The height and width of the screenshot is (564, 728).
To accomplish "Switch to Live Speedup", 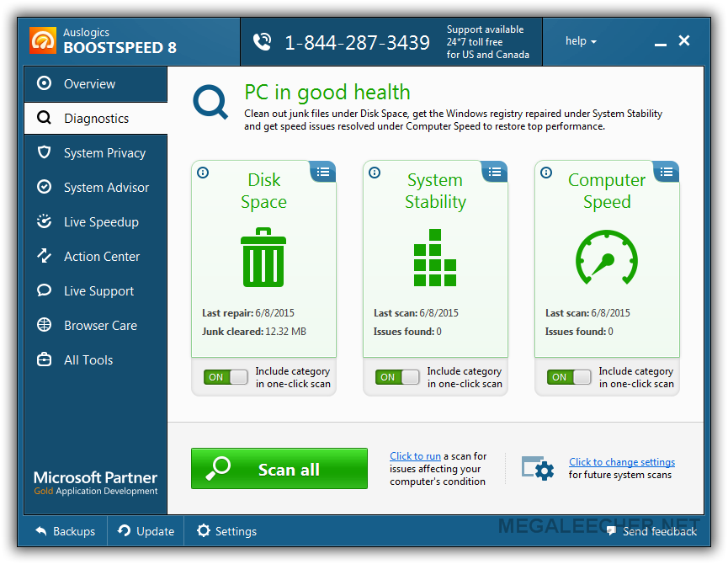I will tap(96, 222).
